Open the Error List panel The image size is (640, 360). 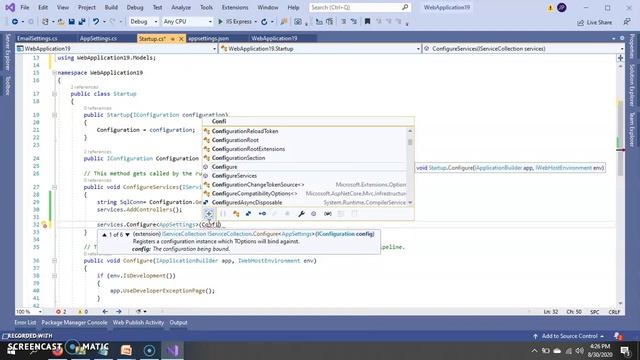point(25,322)
